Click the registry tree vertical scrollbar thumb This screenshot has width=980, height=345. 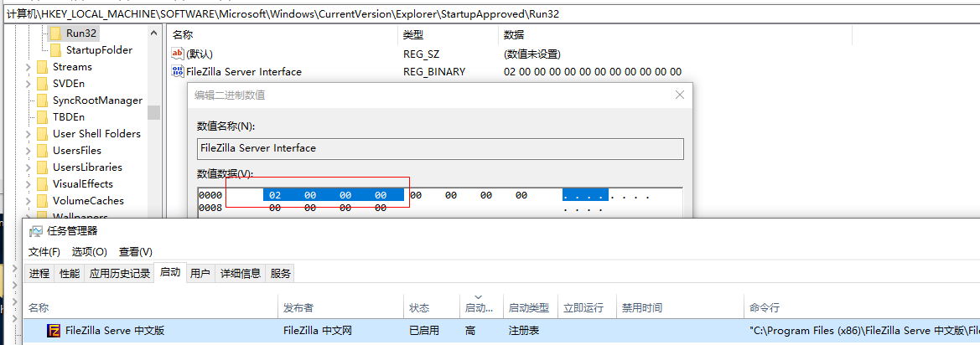point(153,112)
